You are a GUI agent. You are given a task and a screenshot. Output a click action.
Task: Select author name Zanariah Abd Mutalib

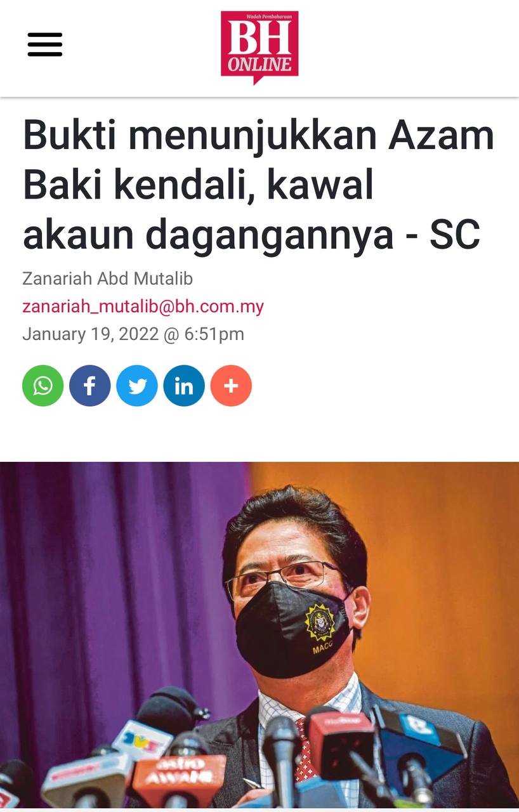click(107, 278)
